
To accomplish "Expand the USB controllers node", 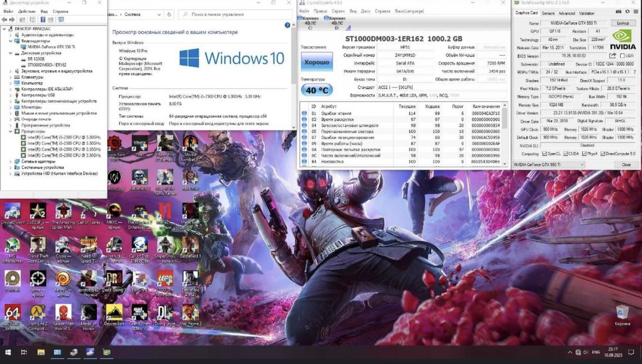I will pos(11,95).
